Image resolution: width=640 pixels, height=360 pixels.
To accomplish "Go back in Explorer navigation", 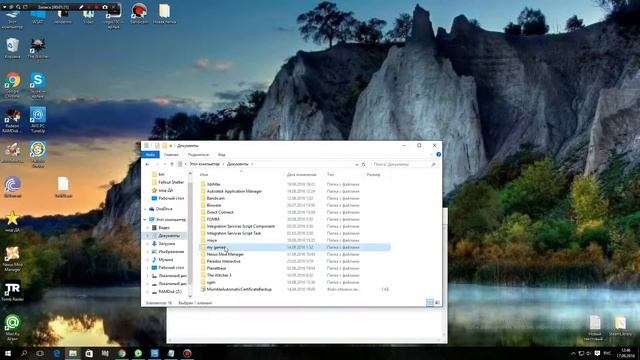I will pos(147,164).
